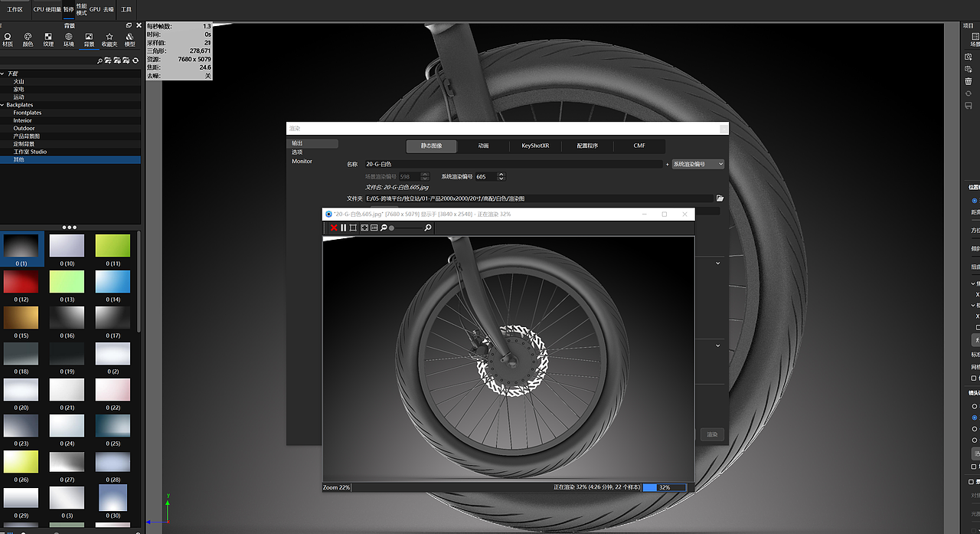Toggle 去噪 in top toolbar
This screenshot has height=534, width=980.
click(x=109, y=10)
